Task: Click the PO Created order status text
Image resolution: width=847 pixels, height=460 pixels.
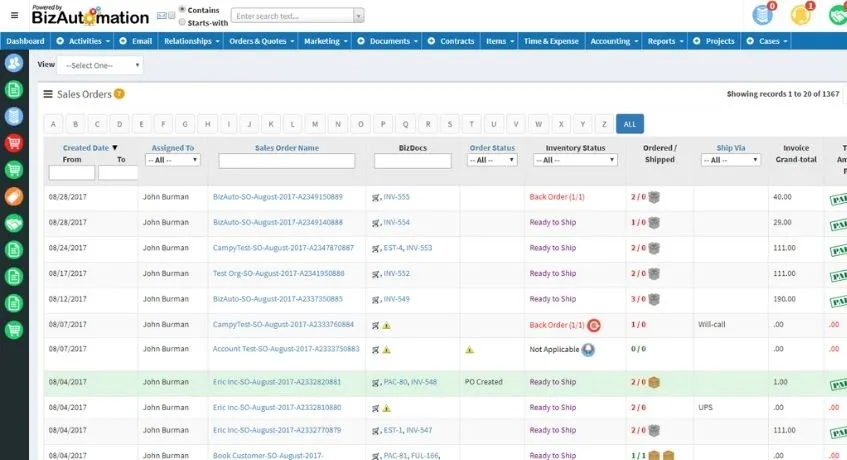Action: click(x=483, y=382)
